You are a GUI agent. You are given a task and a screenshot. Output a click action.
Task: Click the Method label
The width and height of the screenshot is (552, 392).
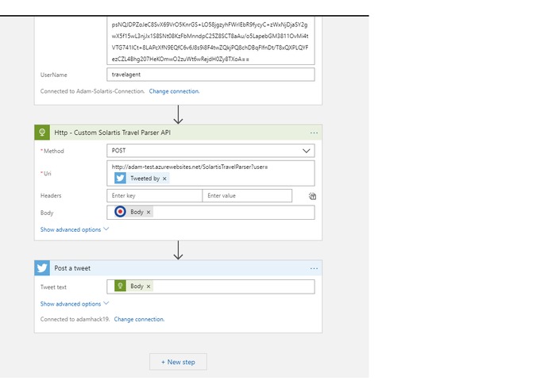pyautogui.click(x=53, y=151)
